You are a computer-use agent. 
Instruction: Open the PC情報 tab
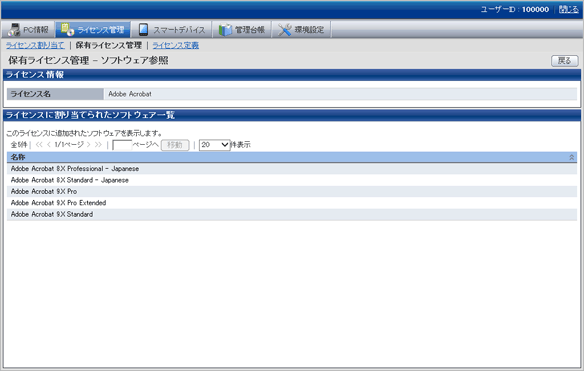(x=28, y=29)
